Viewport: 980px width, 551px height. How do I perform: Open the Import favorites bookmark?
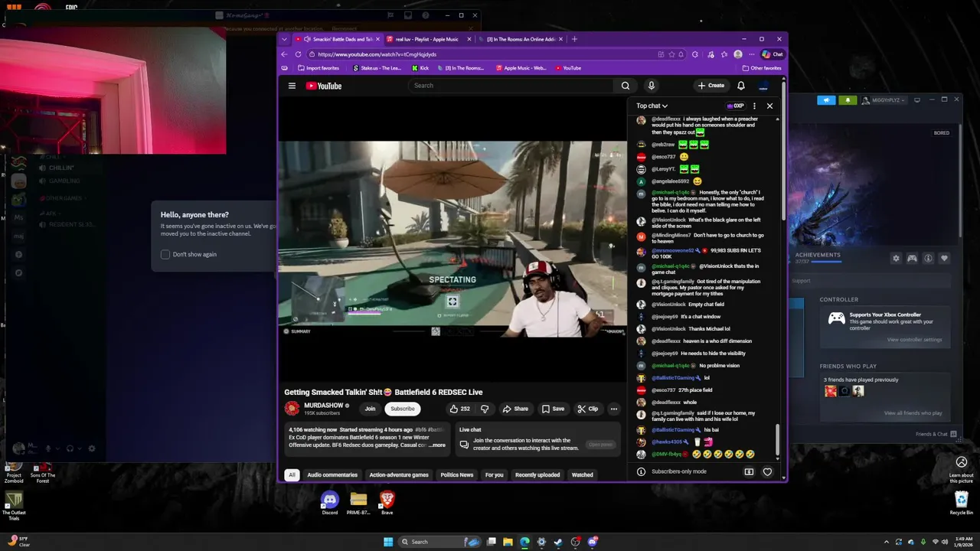(318, 68)
